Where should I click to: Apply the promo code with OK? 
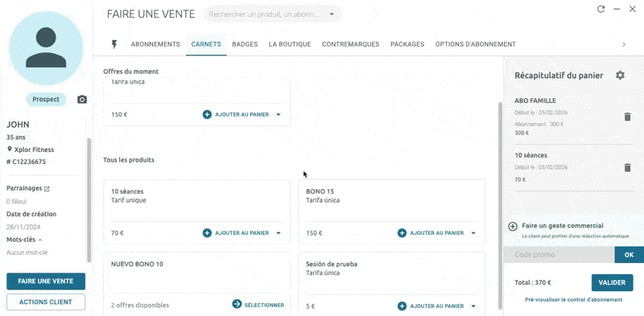tap(630, 255)
